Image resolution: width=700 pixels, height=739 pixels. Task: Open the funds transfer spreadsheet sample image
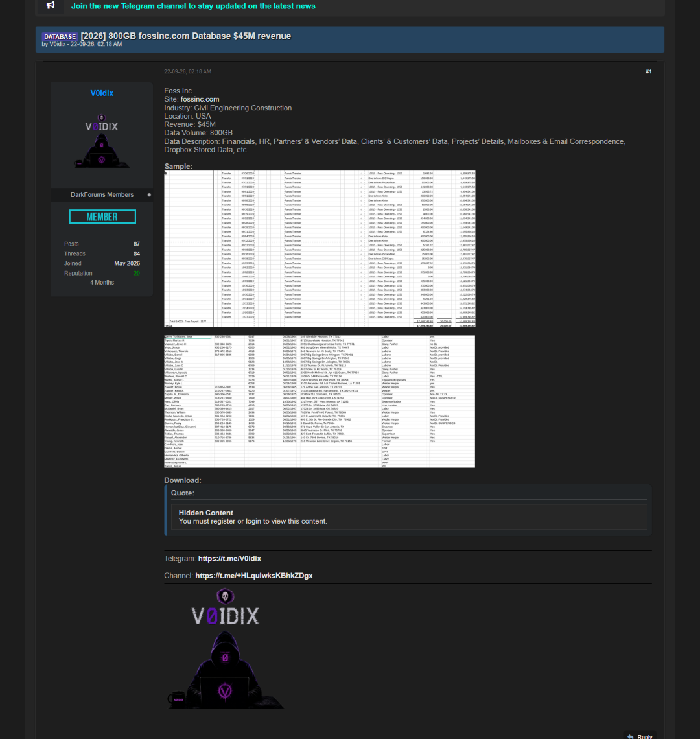[x=320, y=249]
